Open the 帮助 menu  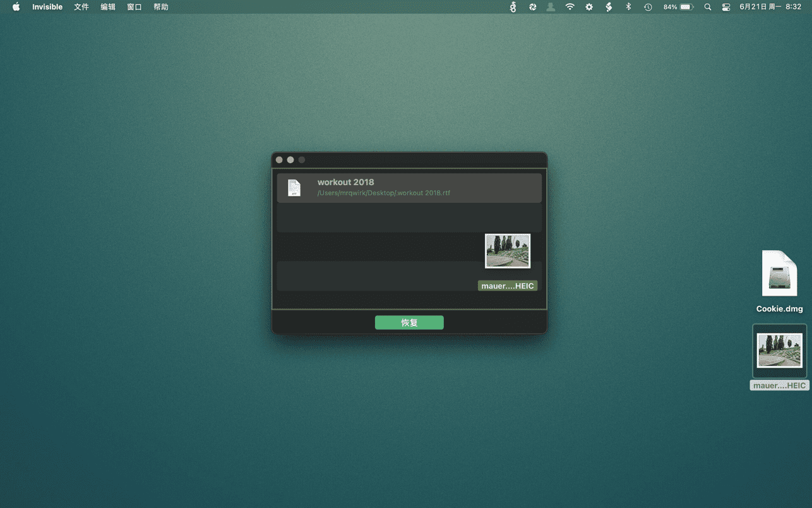[x=161, y=7]
